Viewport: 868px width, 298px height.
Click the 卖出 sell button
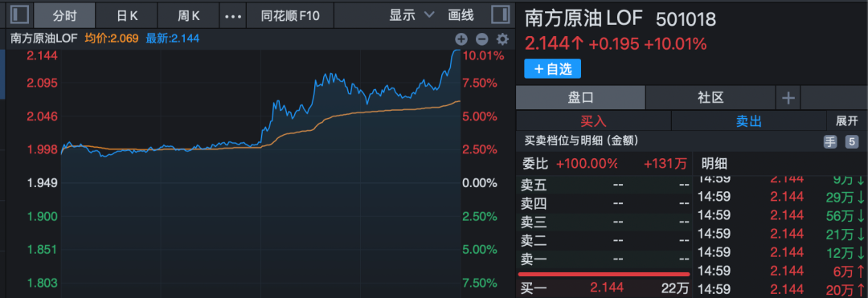pos(748,120)
